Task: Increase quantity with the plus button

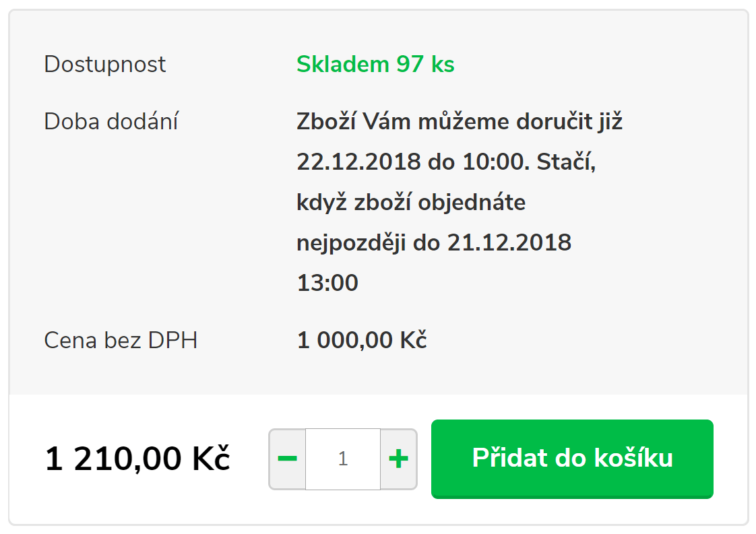Action: click(399, 459)
